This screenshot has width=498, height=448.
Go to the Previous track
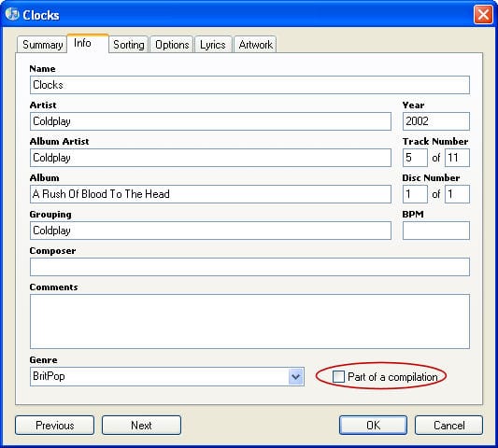pyautogui.click(x=54, y=426)
